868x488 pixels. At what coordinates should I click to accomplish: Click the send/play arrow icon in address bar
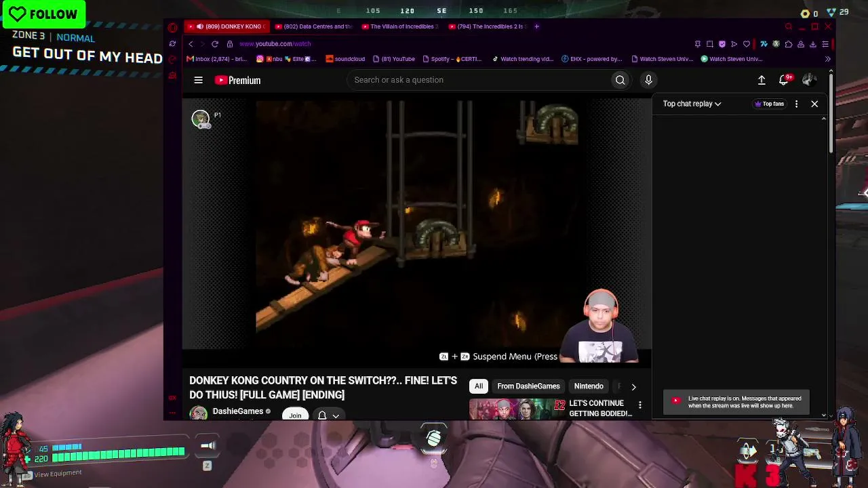click(x=734, y=44)
